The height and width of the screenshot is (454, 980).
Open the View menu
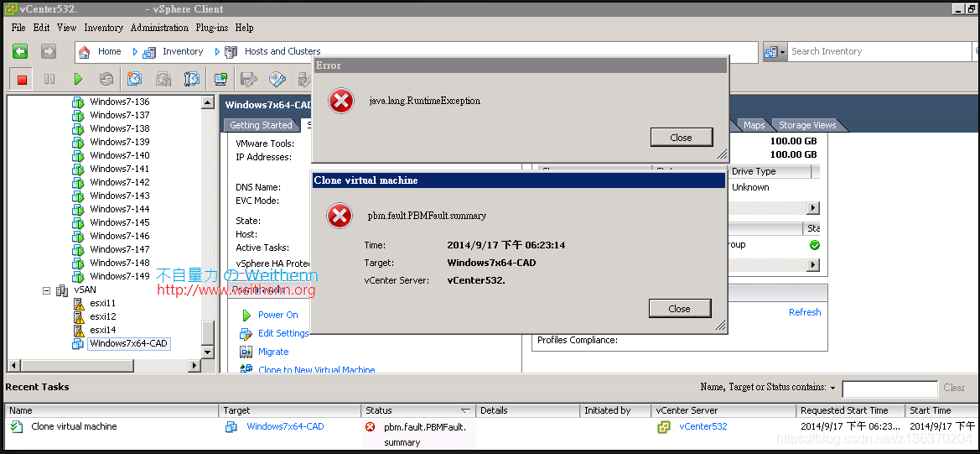tap(66, 28)
